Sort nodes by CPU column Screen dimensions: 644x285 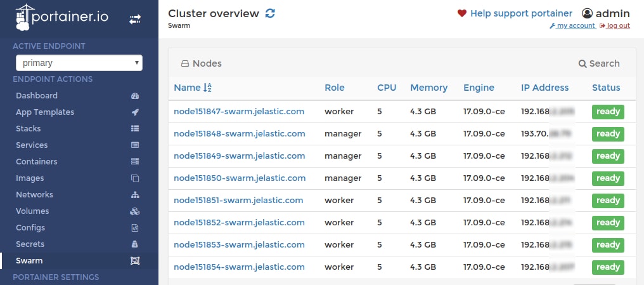tap(387, 88)
